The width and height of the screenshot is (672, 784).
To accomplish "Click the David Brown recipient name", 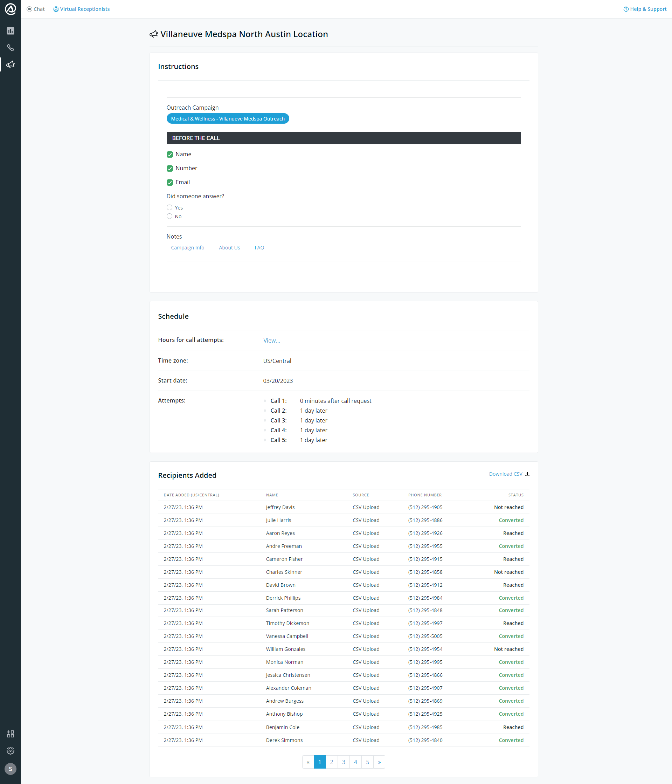I will pyautogui.click(x=280, y=585).
